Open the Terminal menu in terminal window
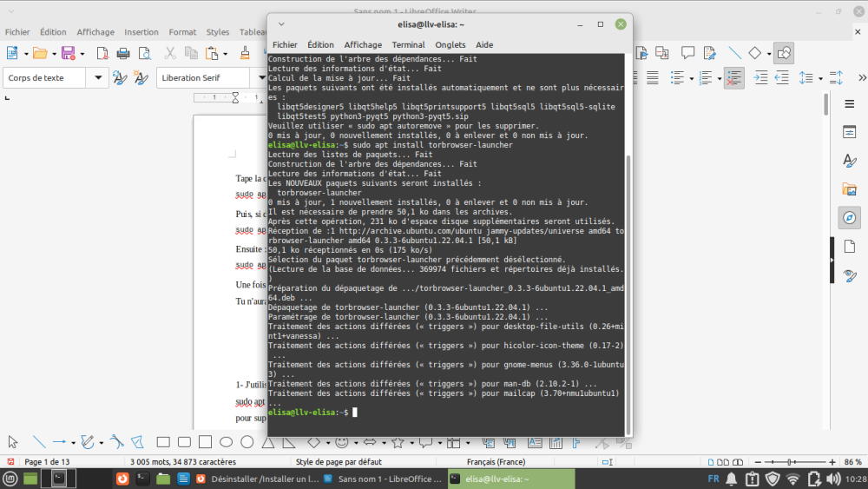The width and height of the screenshot is (868, 489). pyautogui.click(x=408, y=44)
